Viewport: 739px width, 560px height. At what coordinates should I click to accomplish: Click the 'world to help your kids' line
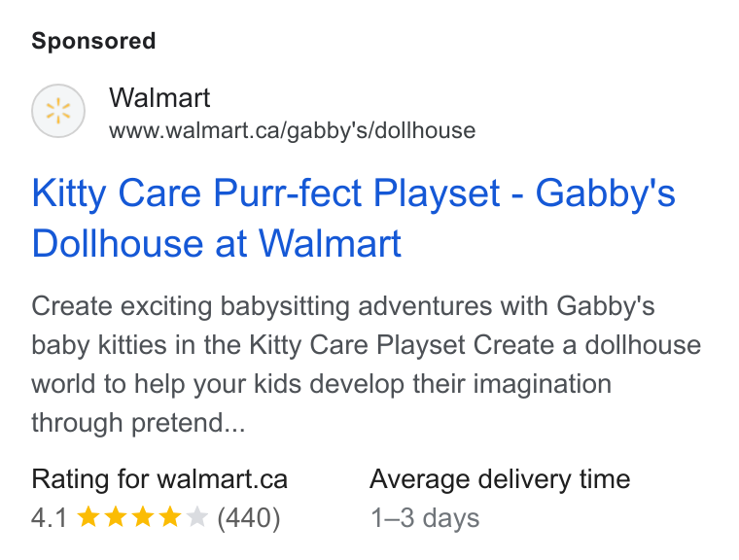[322, 384]
